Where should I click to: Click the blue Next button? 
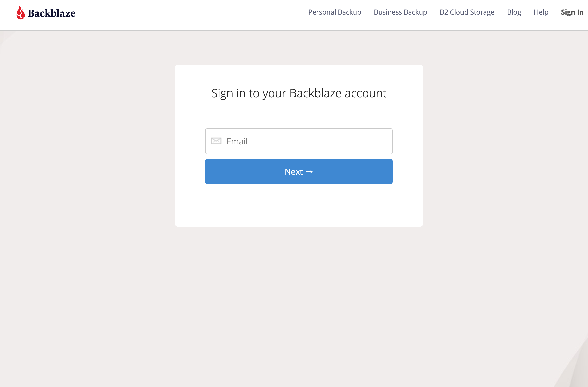[x=299, y=171]
